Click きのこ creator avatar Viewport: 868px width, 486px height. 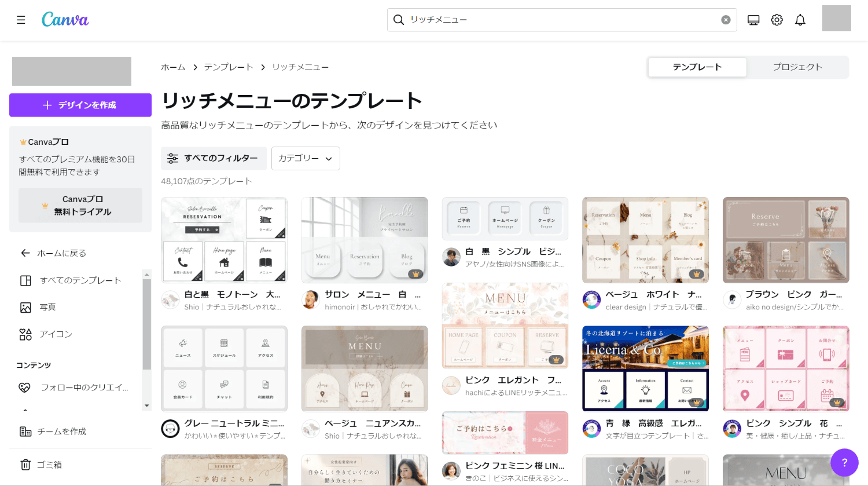[x=451, y=472]
